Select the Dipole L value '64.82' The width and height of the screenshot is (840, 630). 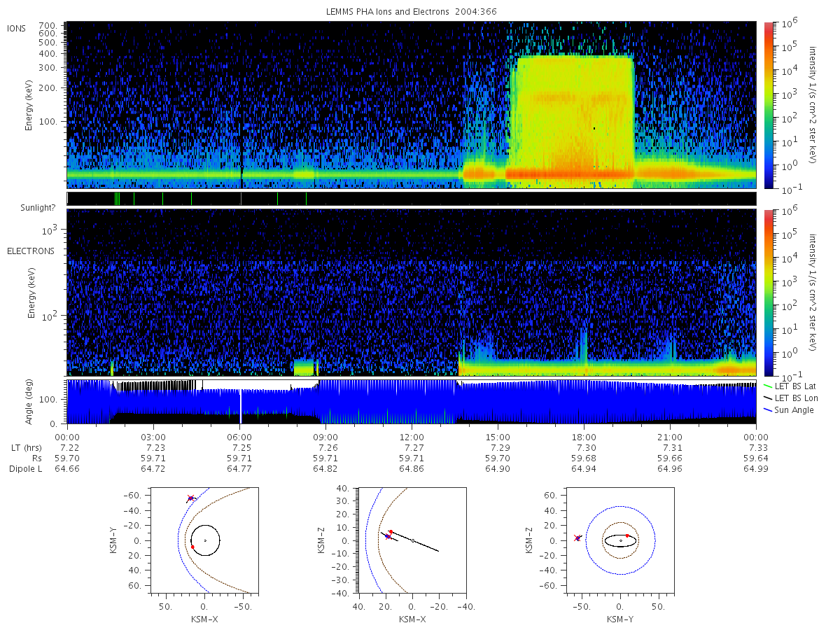pos(325,468)
